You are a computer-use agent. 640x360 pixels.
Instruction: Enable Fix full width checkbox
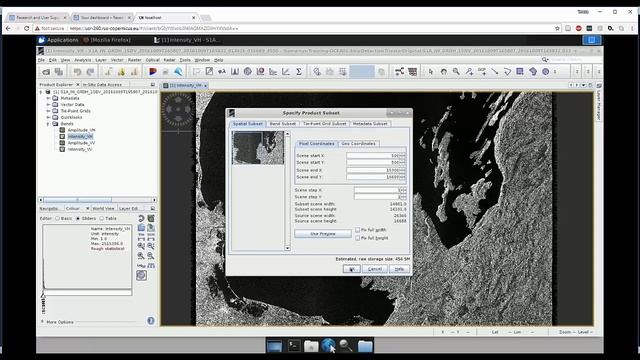coord(358,230)
